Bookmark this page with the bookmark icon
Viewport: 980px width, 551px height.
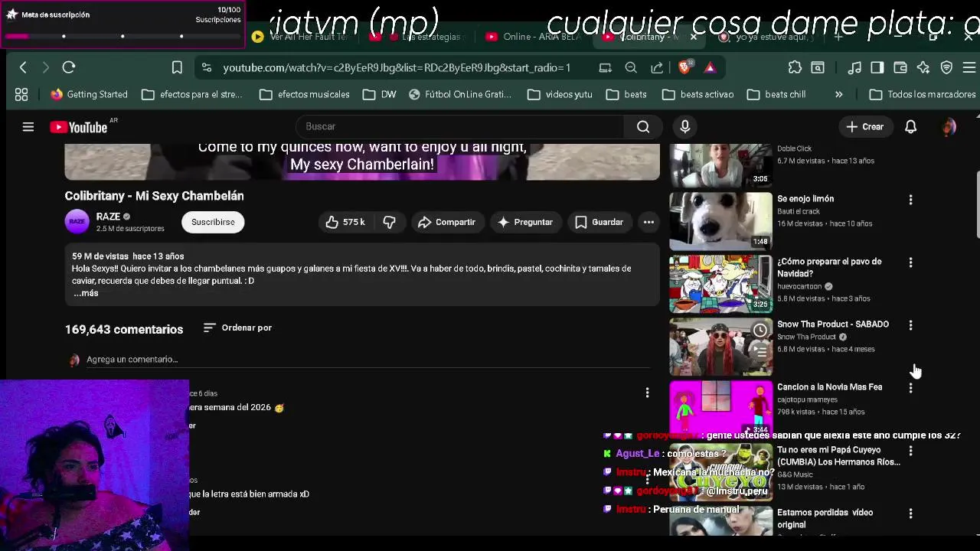coord(177,67)
